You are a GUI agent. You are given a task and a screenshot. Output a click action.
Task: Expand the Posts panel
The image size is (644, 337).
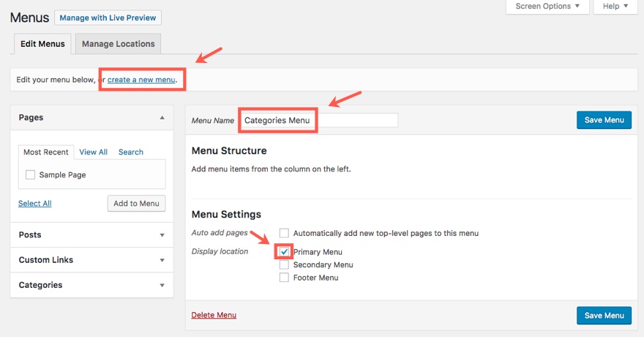click(92, 235)
